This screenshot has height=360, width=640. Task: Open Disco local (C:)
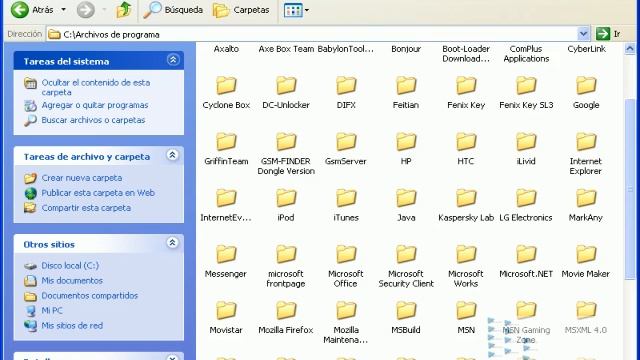click(x=61, y=266)
